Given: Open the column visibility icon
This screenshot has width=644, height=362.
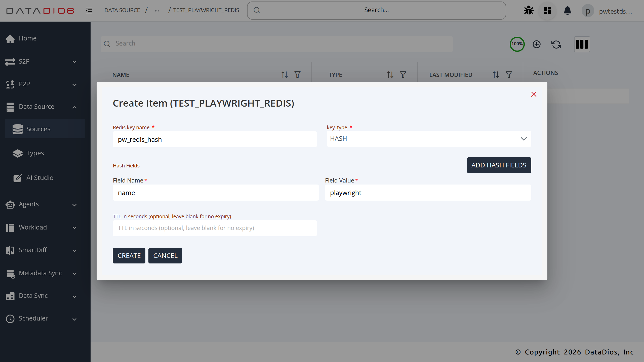Looking at the screenshot, I should 582,44.
